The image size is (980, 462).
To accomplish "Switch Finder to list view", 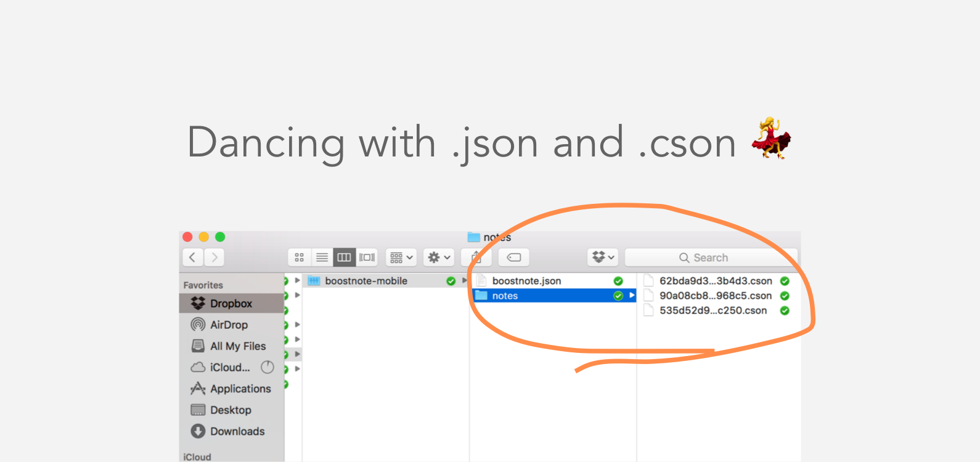I will point(322,257).
